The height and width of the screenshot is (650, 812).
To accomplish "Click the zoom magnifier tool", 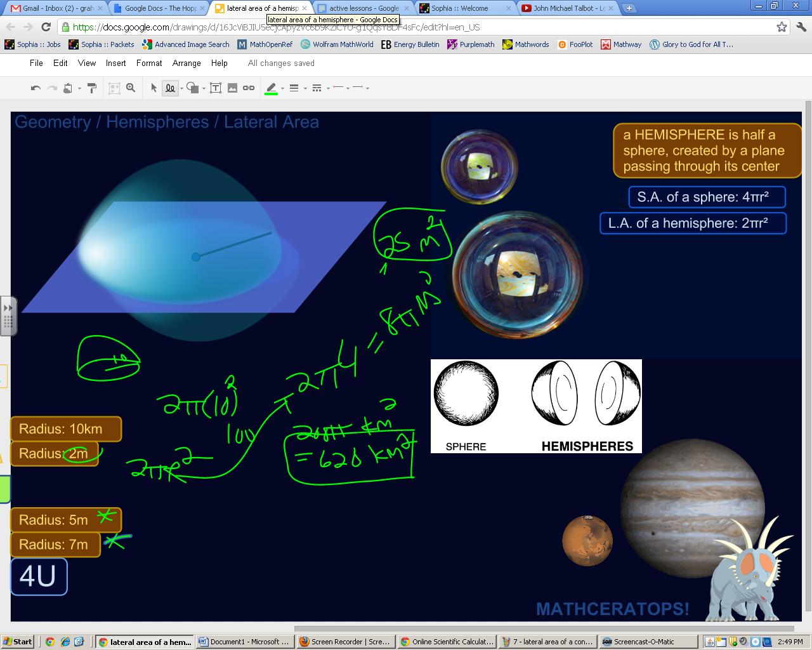I will [130, 88].
